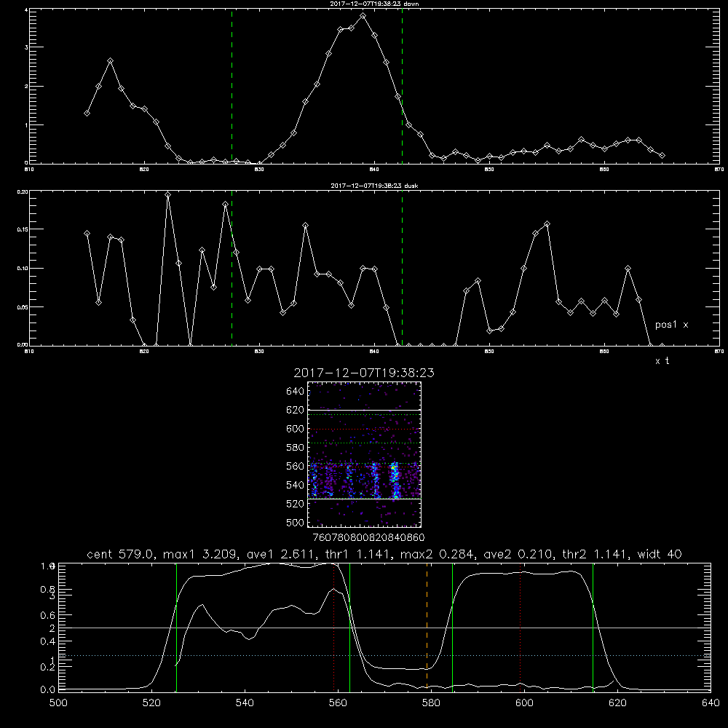Click the '580' x-axis label of the bottom plot

click(x=431, y=703)
